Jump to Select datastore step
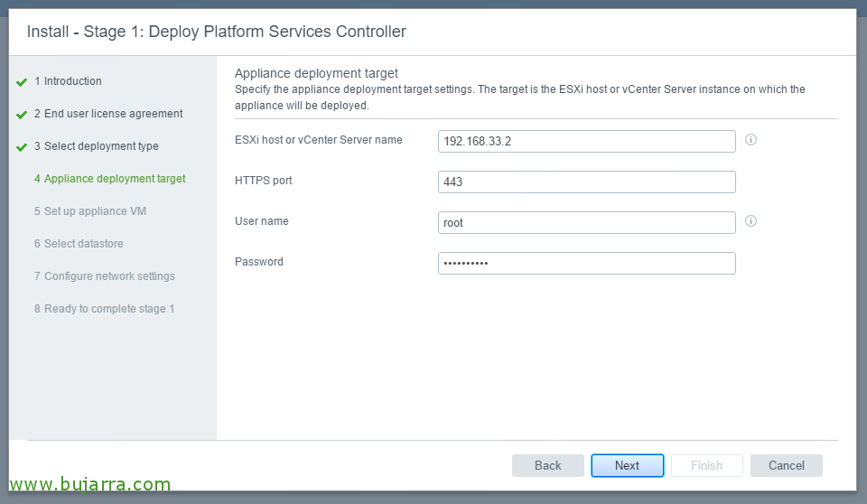867x504 pixels. tap(79, 244)
